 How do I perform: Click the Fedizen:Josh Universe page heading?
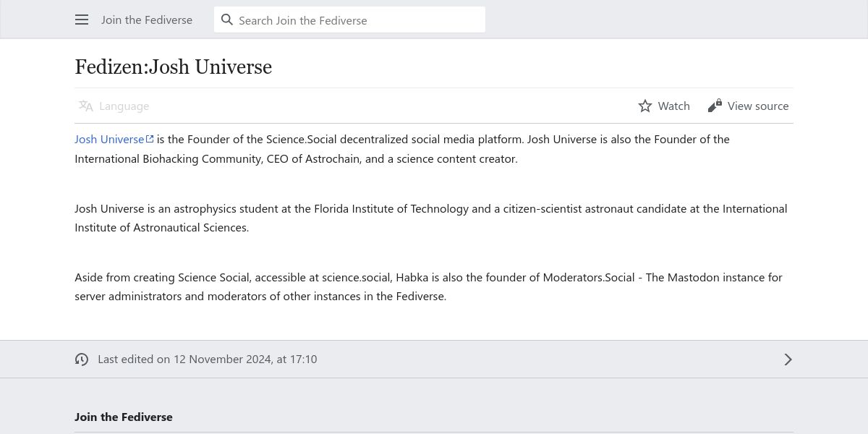pos(174,67)
